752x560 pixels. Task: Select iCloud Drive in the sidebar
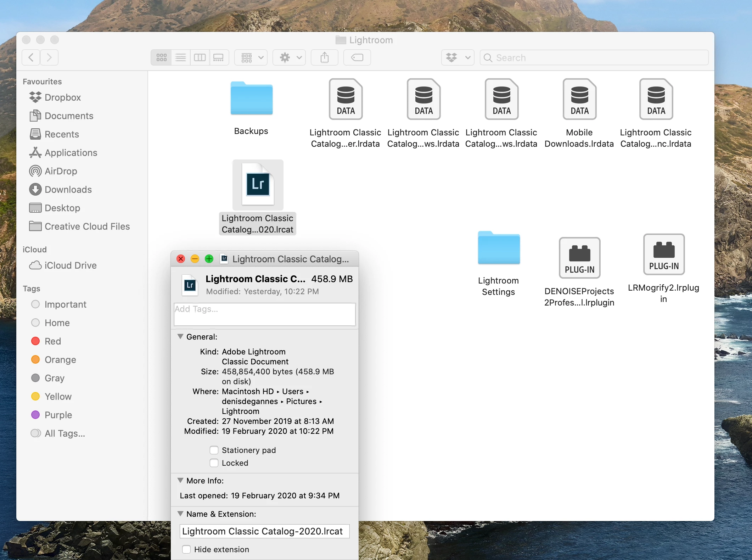tap(70, 265)
